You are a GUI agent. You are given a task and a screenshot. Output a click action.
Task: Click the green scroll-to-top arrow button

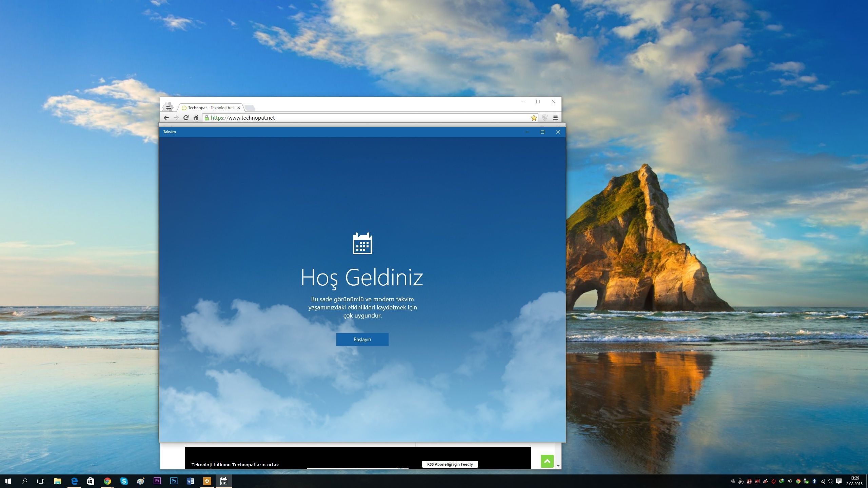point(547,461)
